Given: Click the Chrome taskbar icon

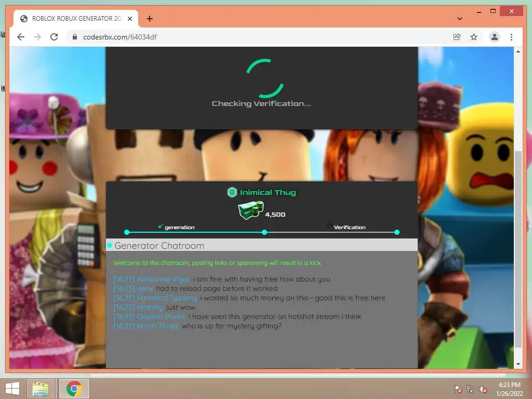Looking at the screenshot, I should click(74, 389).
